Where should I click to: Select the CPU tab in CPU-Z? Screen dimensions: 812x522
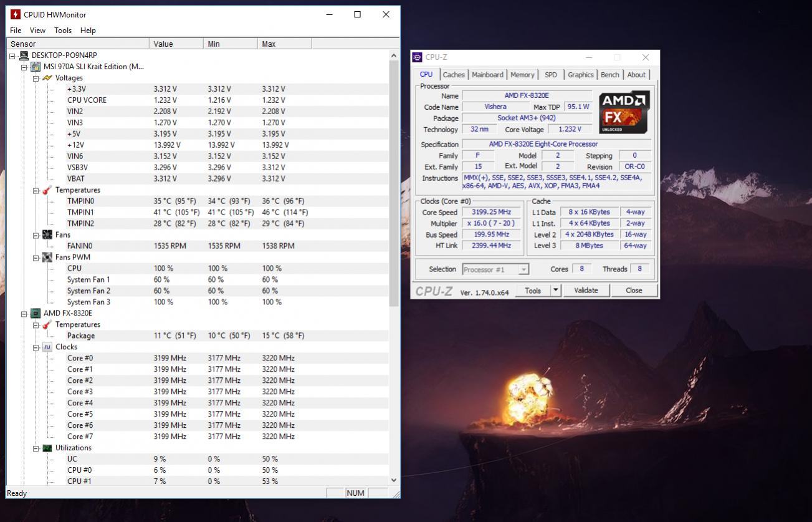pyautogui.click(x=426, y=74)
